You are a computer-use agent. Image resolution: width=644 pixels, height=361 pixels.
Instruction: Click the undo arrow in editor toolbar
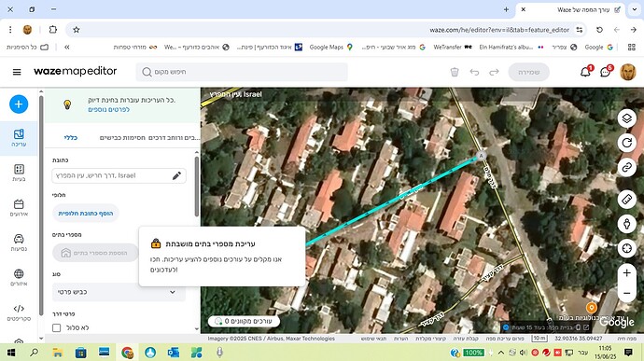[474, 72]
